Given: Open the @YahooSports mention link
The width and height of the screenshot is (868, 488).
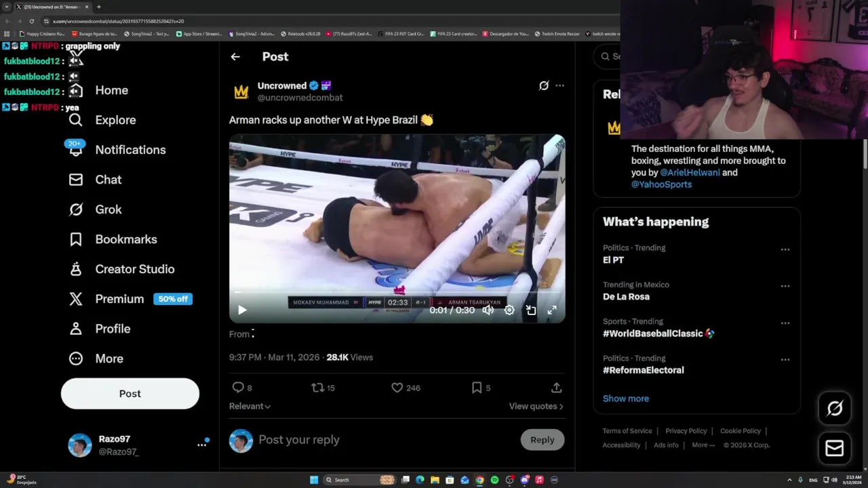Looking at the screenshot, I should pyautogui.click(x=661, y=184).
